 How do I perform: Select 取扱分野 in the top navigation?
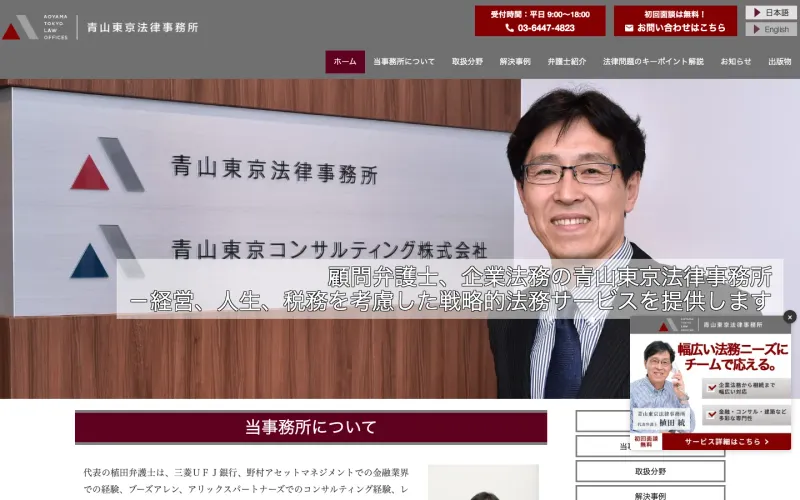pos(467,62)
